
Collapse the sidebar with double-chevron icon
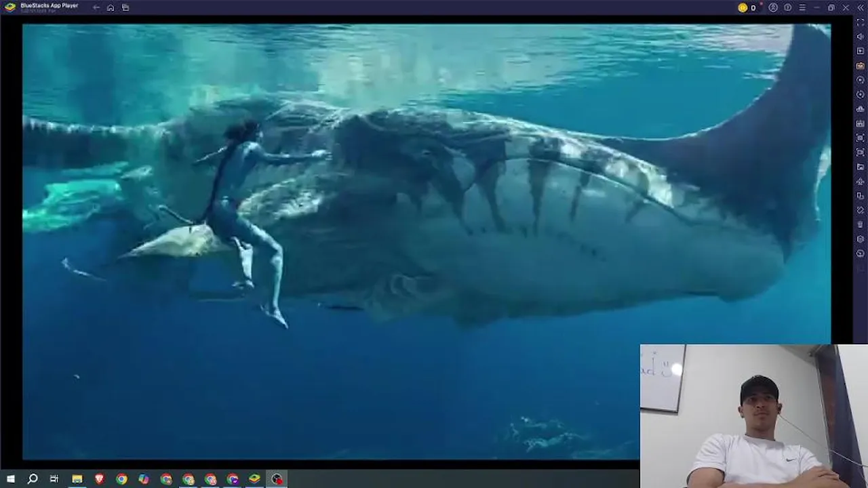click(860, 7)
